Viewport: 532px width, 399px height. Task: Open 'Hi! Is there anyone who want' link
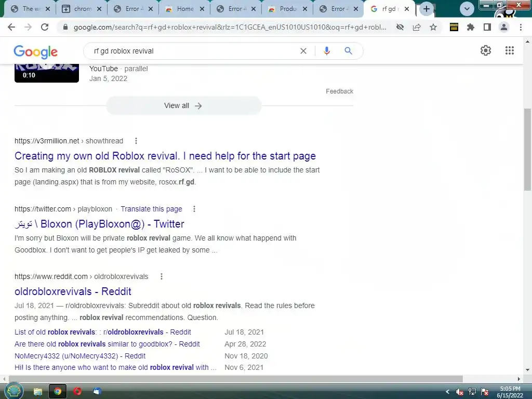coord(115,367)
